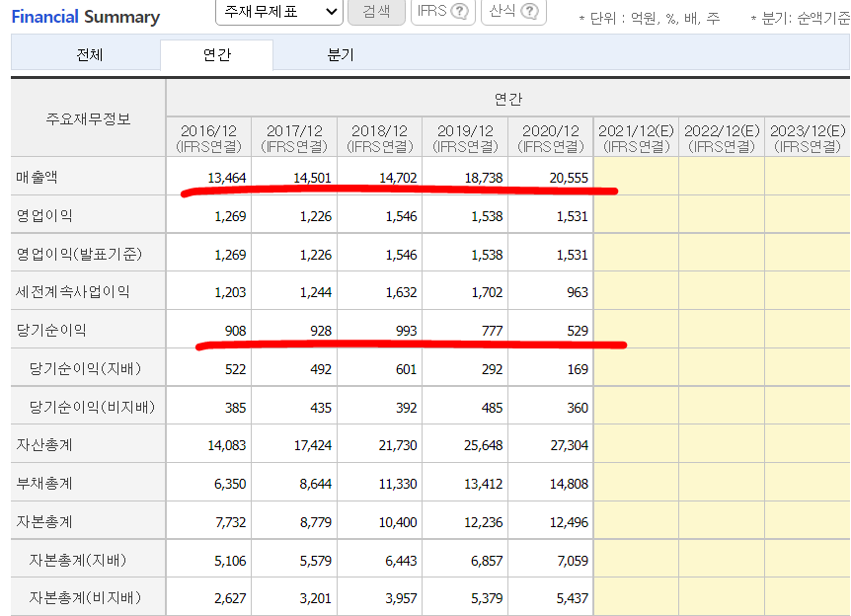The image size is (851, 616).
Task: Select the 자본총계 row label
Action: (x=44, y=522)
